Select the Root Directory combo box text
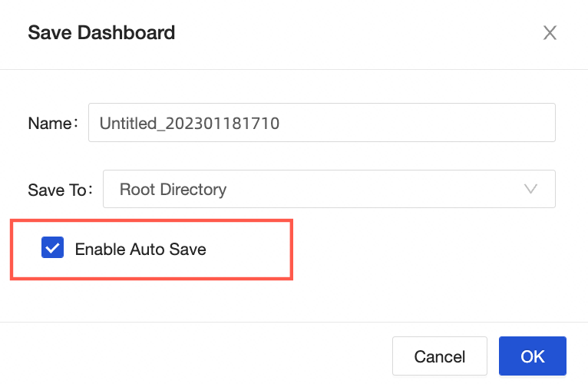Screen dimensions: 588x384 point(173,189)
